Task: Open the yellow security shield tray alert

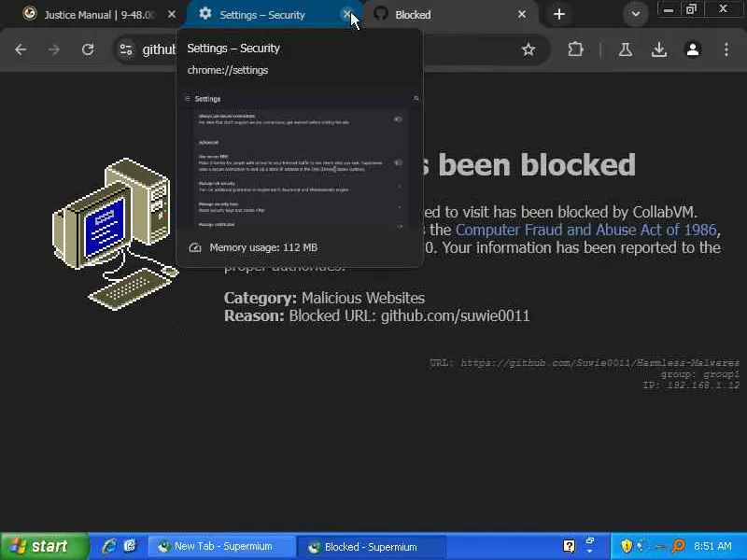Action: click(626, 546)
